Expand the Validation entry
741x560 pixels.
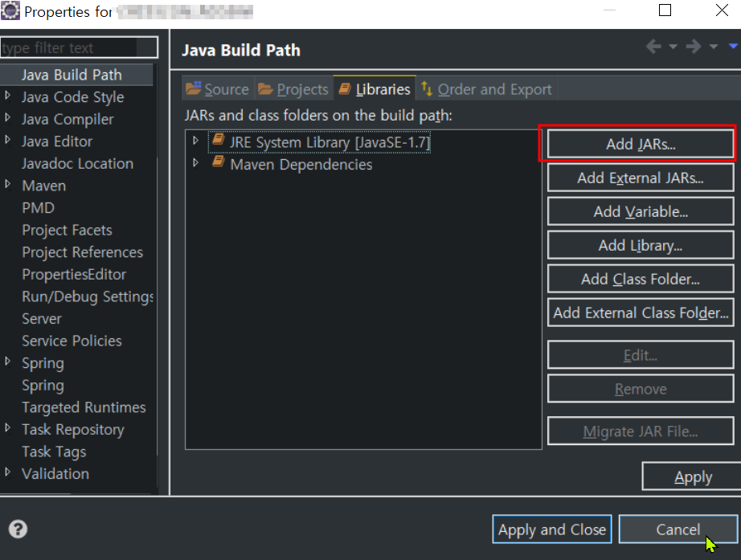pos(7,472)
